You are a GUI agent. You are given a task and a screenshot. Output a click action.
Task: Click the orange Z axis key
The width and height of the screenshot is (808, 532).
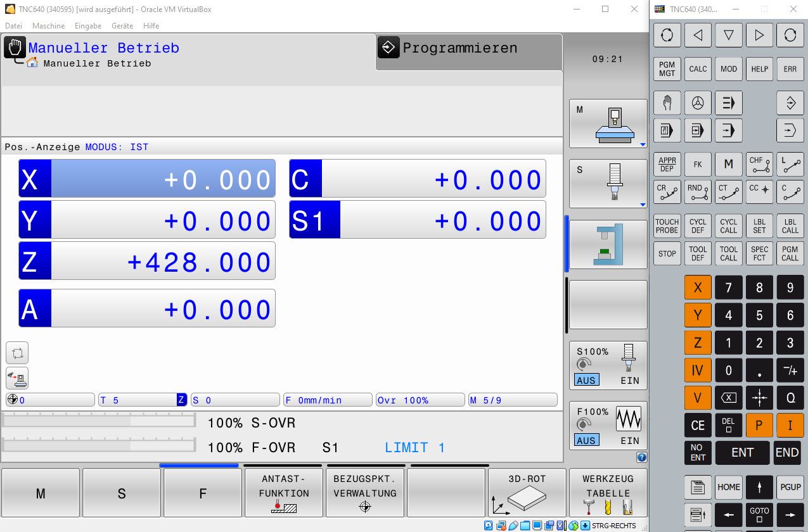click(x=698, y=343)
